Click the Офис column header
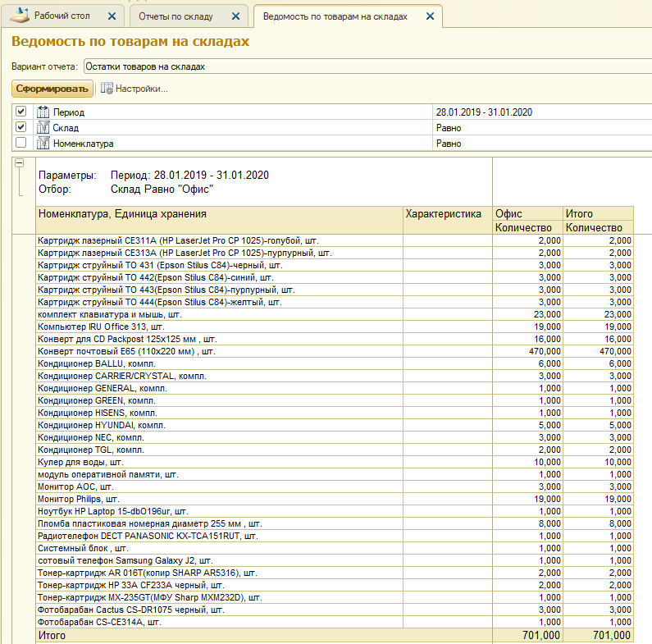The height and width of the screenshot is (644, 652). pyautogui.click(x=527, y=213)
